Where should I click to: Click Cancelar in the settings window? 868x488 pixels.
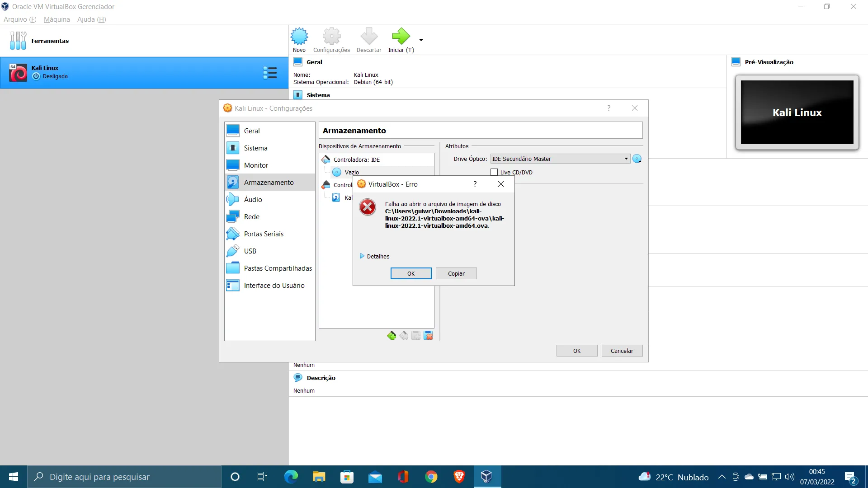pos(622,351)
